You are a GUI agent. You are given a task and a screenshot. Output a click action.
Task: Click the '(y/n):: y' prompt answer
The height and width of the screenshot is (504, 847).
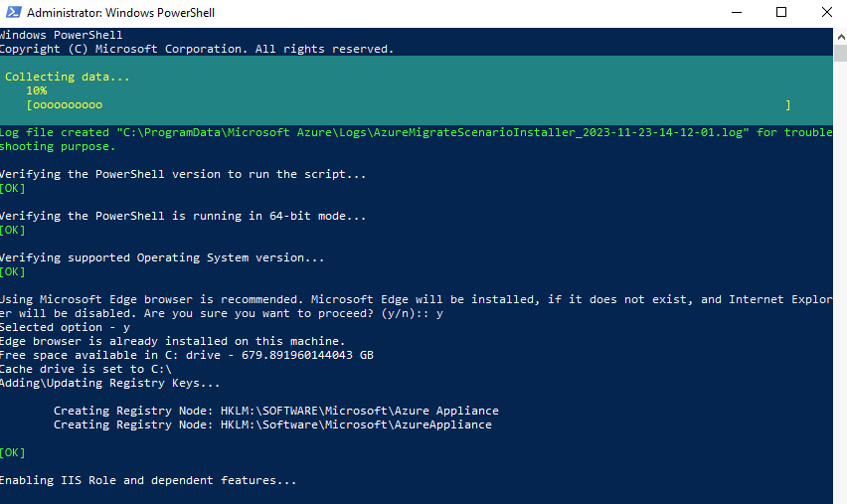(412, 313)
